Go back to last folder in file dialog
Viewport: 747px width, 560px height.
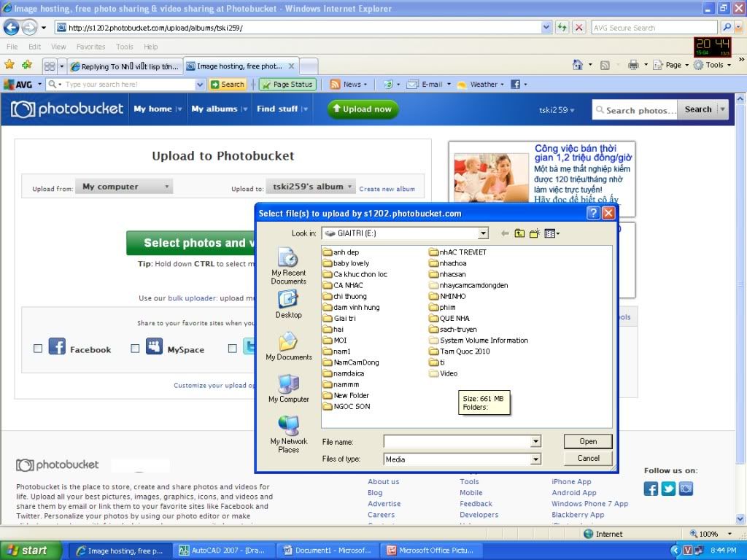(x=505, y=233)
